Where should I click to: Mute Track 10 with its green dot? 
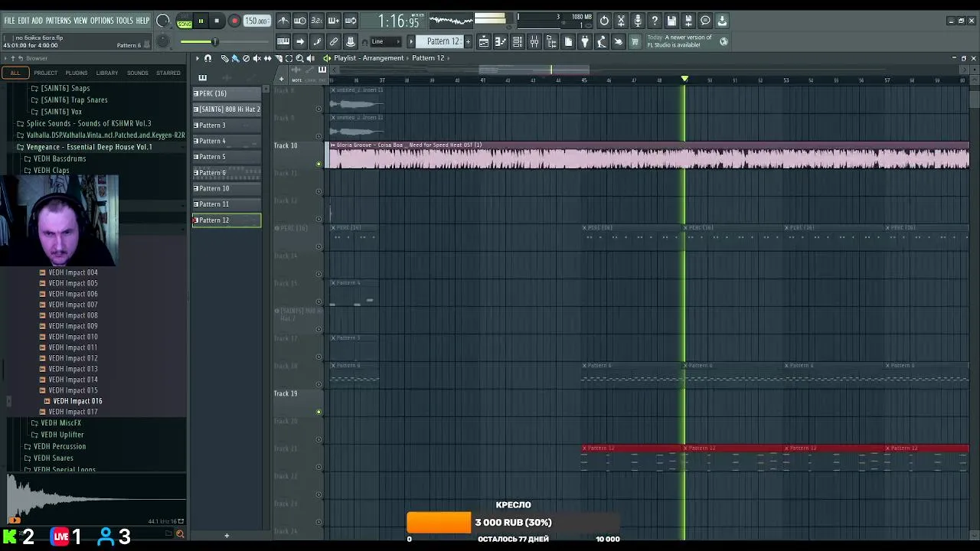point(318,164)
